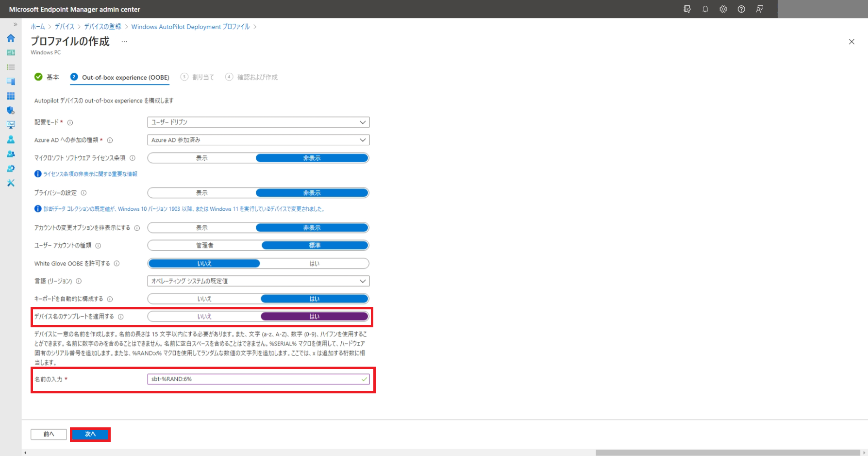This screenshot has width=868, height=456.
Task: Show info tooltip for 配置モード
Action: [x=70, y=122]
